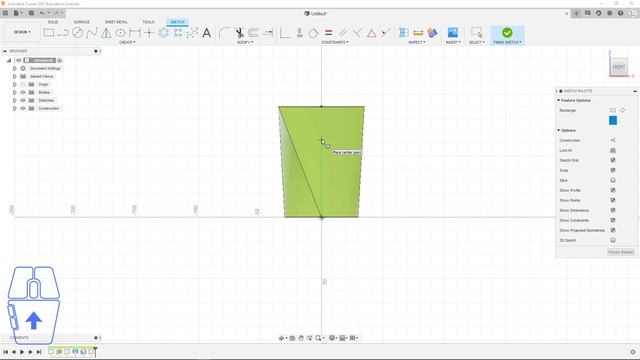Viewport: 640px width, 360px height.
Task: Toggle the Show Projected Geometries checkbox
Action: [613, 230]
